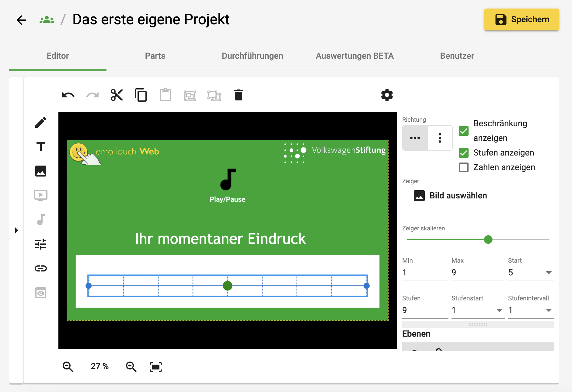Click the green slider pointer on canvas

tap(228, 286)
